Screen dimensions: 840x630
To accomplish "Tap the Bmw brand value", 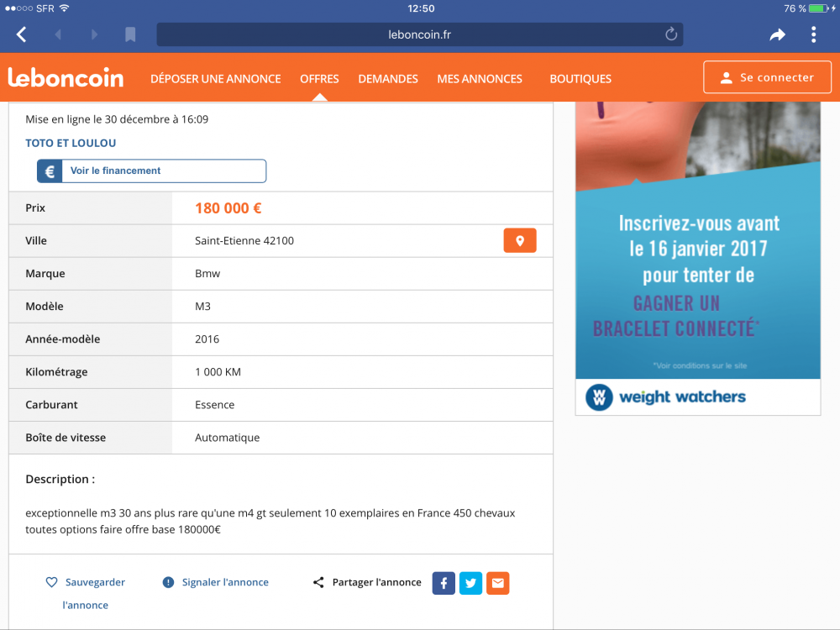I will click(x=207, y=274).
